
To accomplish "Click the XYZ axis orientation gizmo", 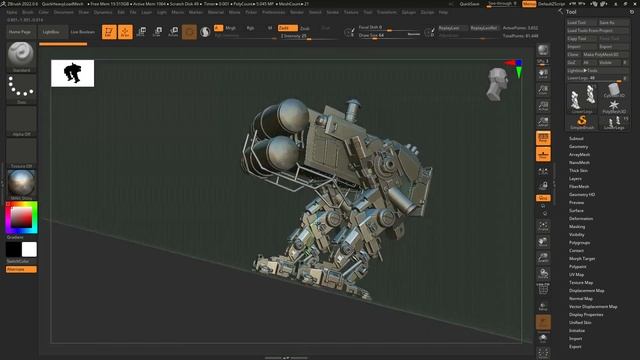I will [515, 68].
